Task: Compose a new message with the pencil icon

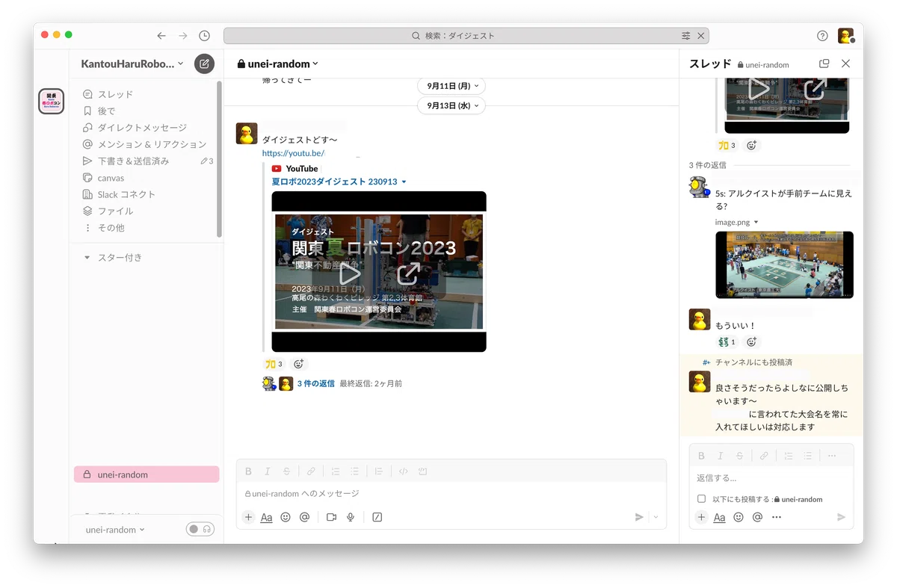Action: (x=204, y=64)
